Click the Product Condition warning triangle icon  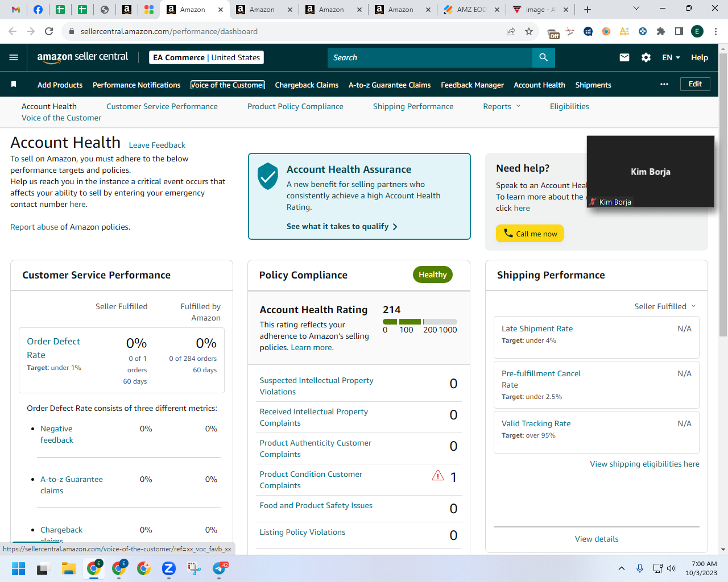pos(438,476)
